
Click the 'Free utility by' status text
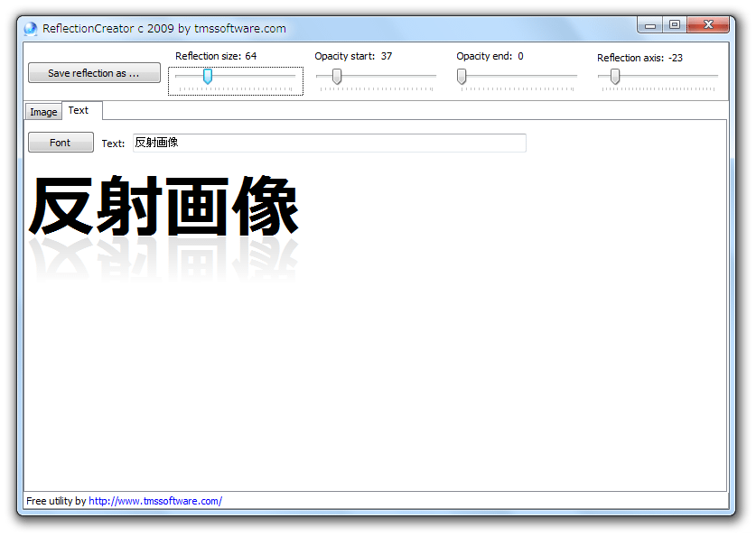click(56, 501)
